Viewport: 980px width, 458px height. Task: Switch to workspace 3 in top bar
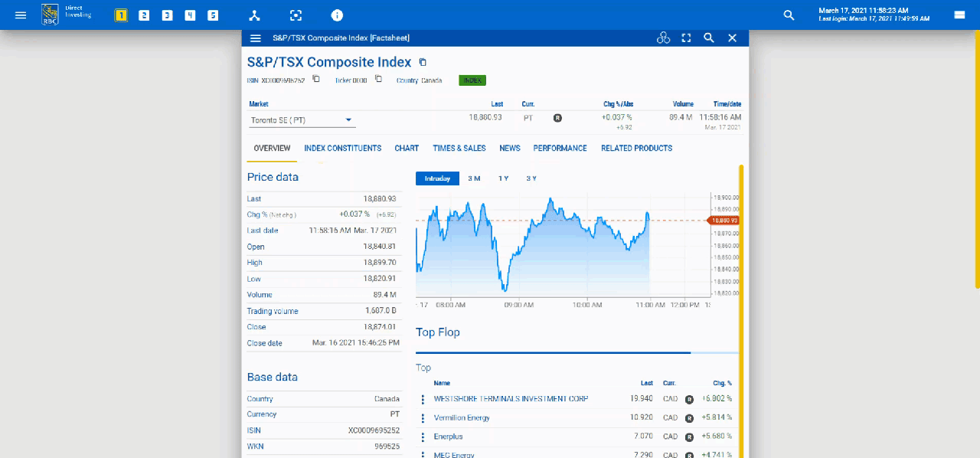[x=167, y=15]
